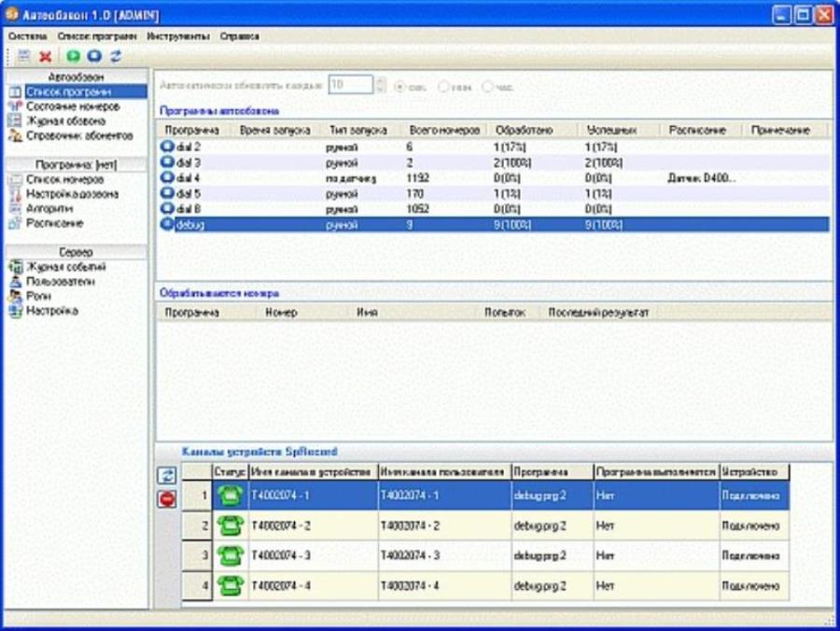The image size is (840, 631).
Task: Open the 'Система' menu
Action: click(x=27, y=36)
